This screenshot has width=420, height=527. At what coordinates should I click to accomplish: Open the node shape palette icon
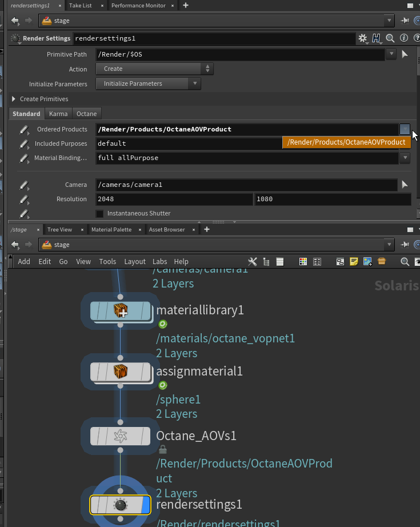pyautogui.click(x=317, y=261)
